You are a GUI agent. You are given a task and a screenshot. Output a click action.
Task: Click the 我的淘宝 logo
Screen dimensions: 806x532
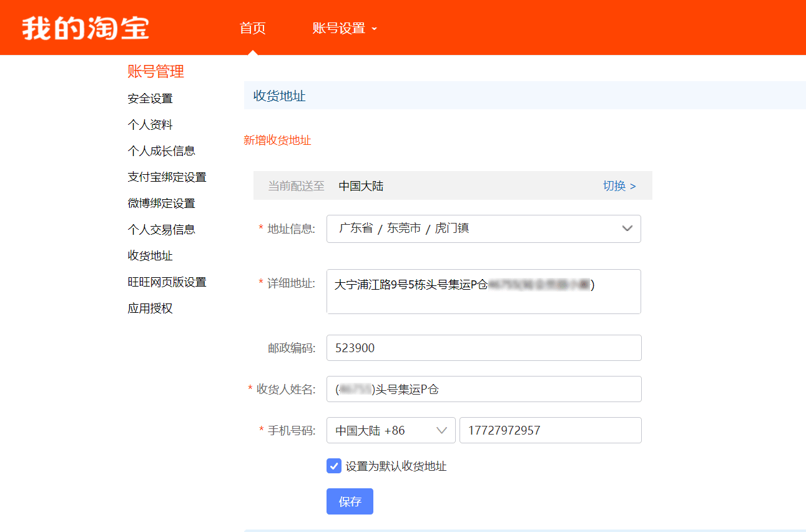coord(86,28)
